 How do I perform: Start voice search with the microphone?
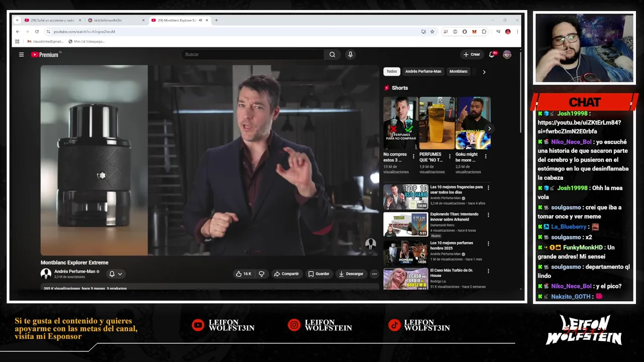coord(350,54)
